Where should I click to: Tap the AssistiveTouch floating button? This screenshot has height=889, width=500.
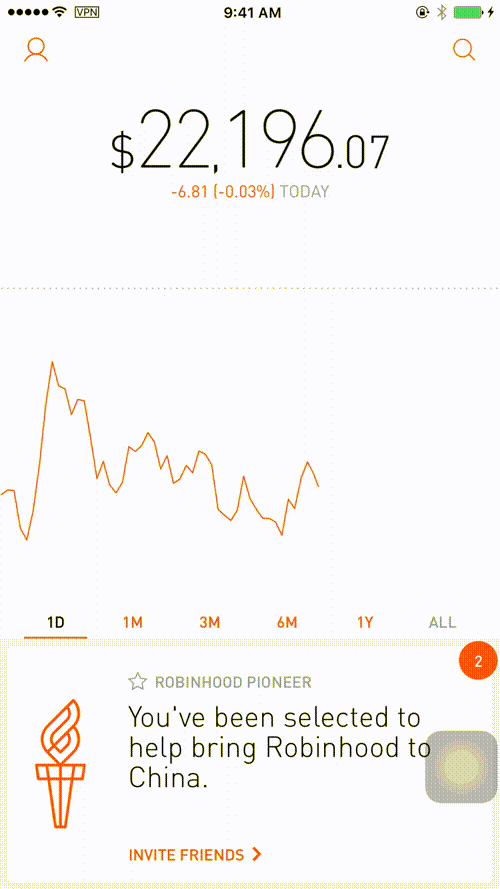pyautogui.click(x=461, y=767)
